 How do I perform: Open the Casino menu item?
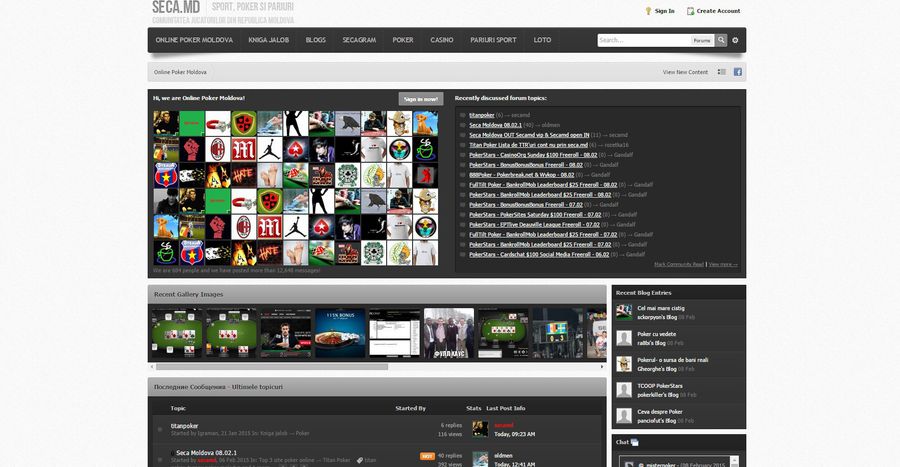click(442, 40)
